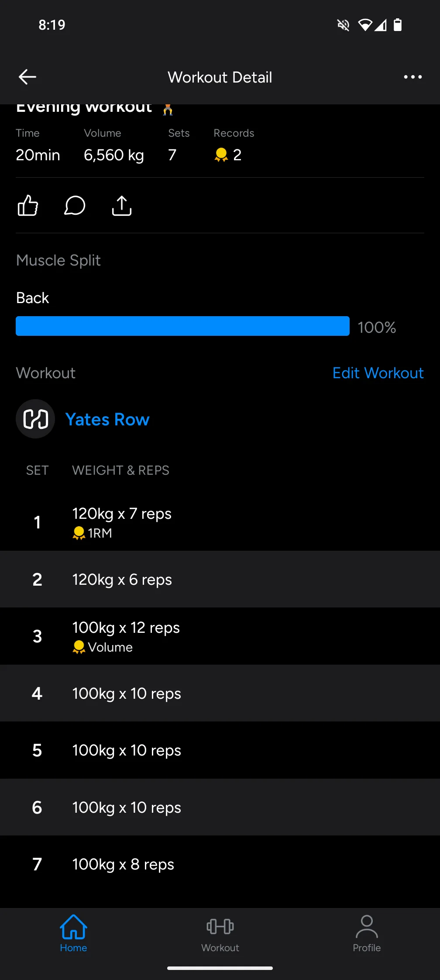The width and height of the screenshot is (440, 980).
Task: Tap the muted sound icon in status bar
Action: pyautogui.click(x=344, y=25)
